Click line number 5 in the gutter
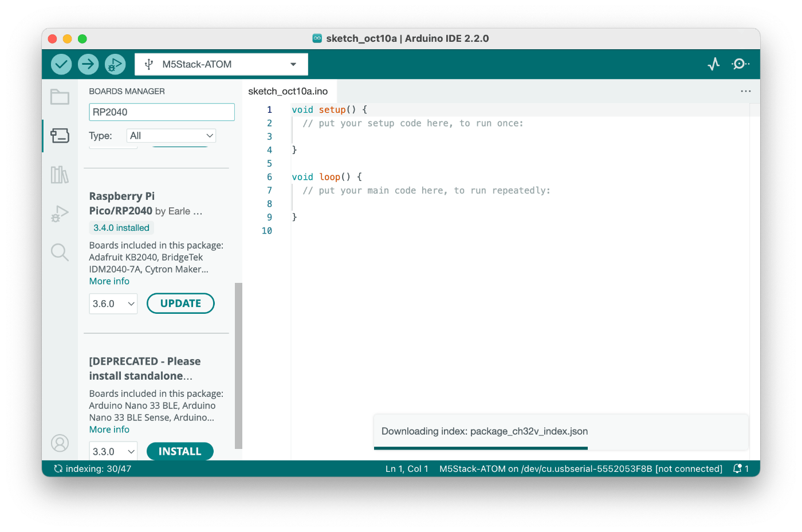The image size is (802, 532). tap(269, 164)
